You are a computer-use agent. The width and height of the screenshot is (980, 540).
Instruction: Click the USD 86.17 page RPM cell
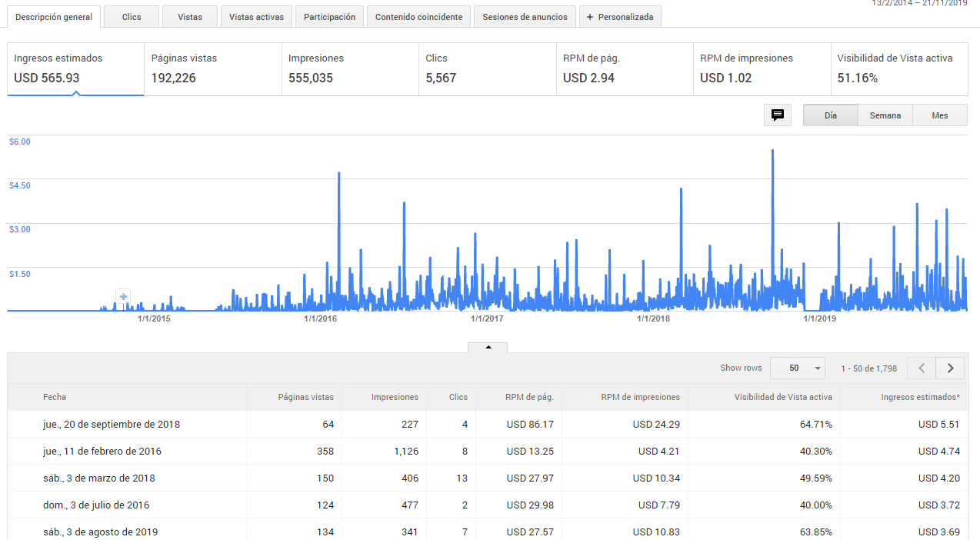(530, 424)
